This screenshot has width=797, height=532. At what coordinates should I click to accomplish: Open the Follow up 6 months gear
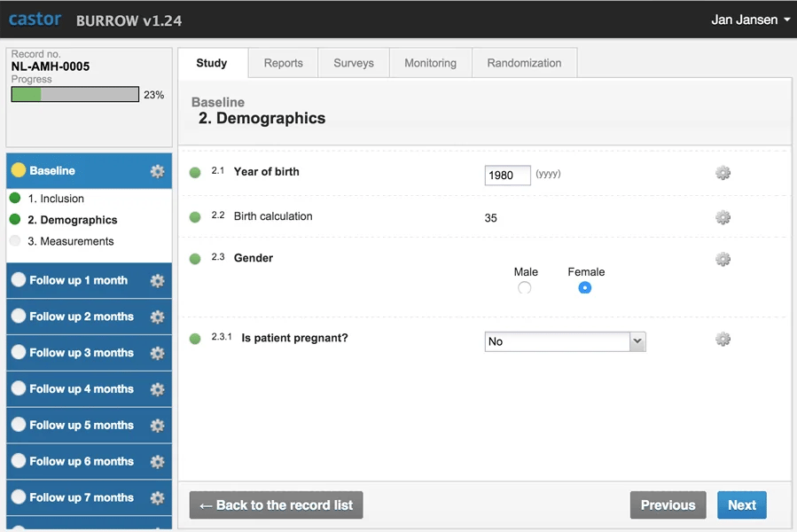coord(158,462)
